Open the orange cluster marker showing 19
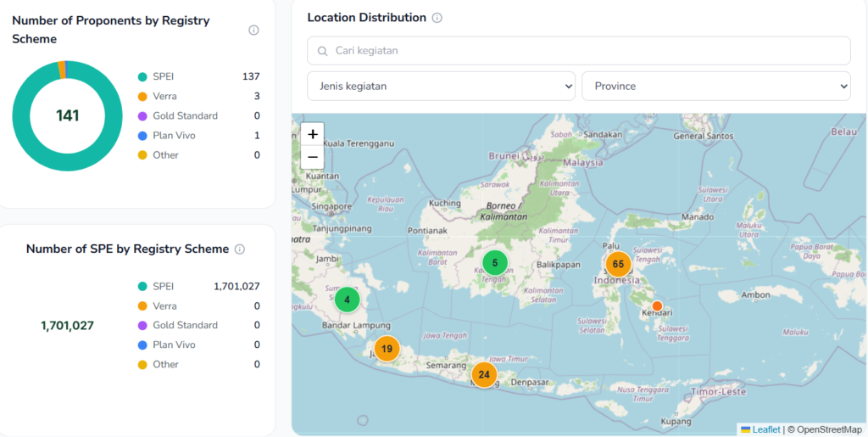 pyautogui.click(x=387, y=349)
